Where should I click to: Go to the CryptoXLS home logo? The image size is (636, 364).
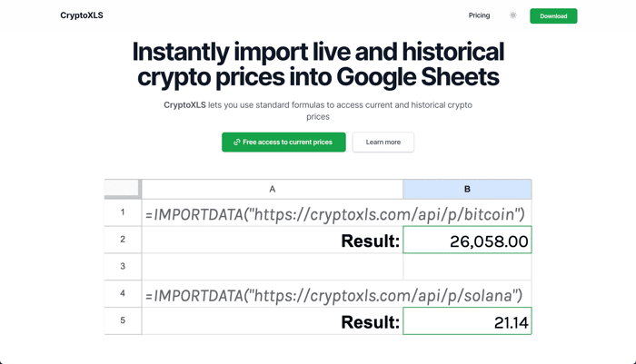[x=82, y=15]
